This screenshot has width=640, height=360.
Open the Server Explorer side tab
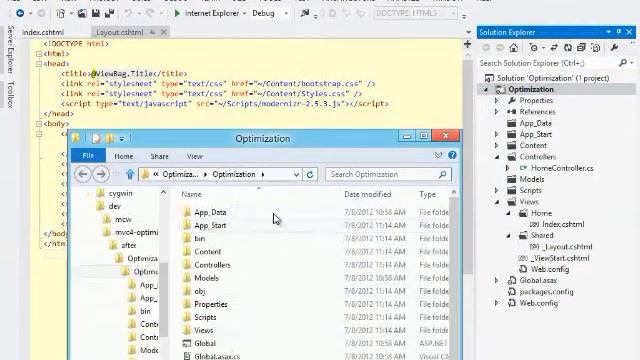pyautogui.click(x=11, y=49)
